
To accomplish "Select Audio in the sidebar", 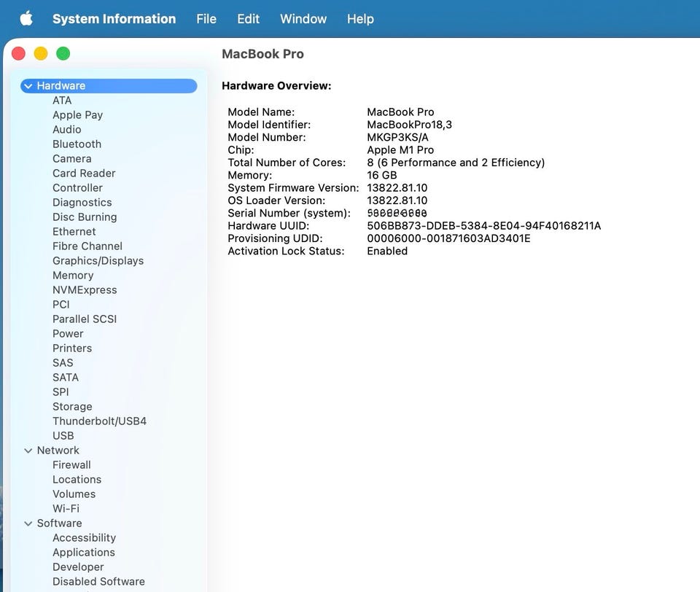I will [67, 130].
